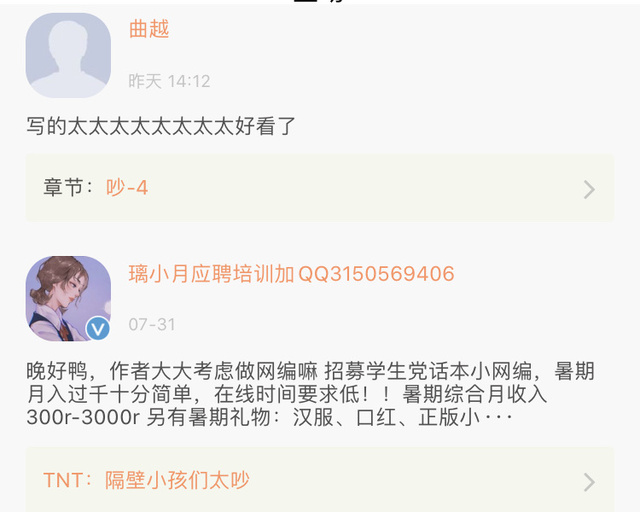
Task: Click the 昨天 14:12 timestamp
Action: 169,81
